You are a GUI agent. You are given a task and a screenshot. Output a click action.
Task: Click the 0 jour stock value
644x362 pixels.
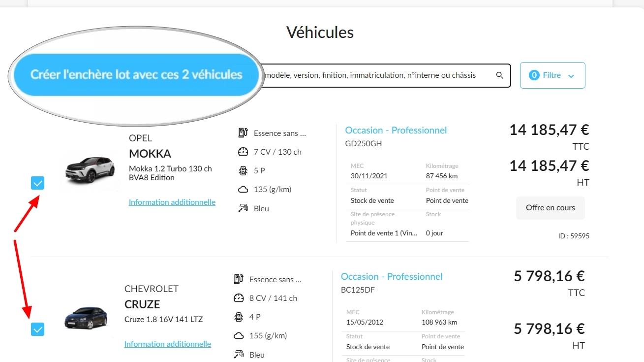434,233
